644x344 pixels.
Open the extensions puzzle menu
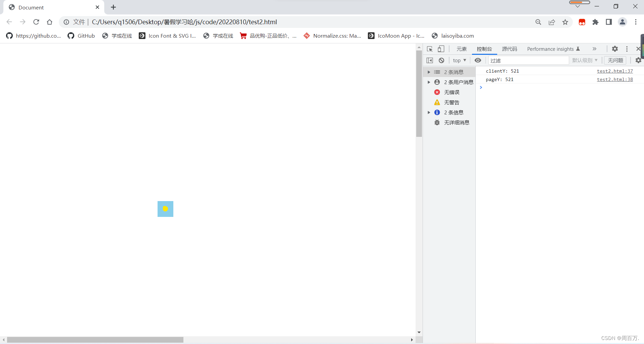tap(595, 22)
